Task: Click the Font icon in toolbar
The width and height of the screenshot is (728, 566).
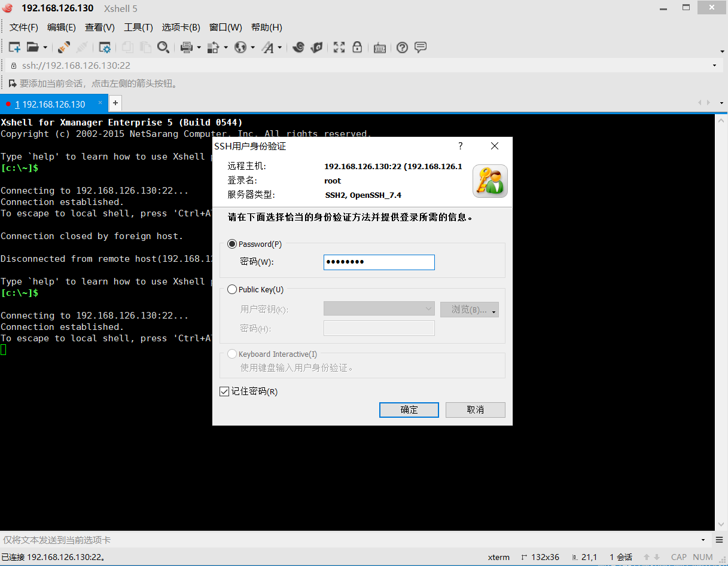Action: tap(268, 47)
